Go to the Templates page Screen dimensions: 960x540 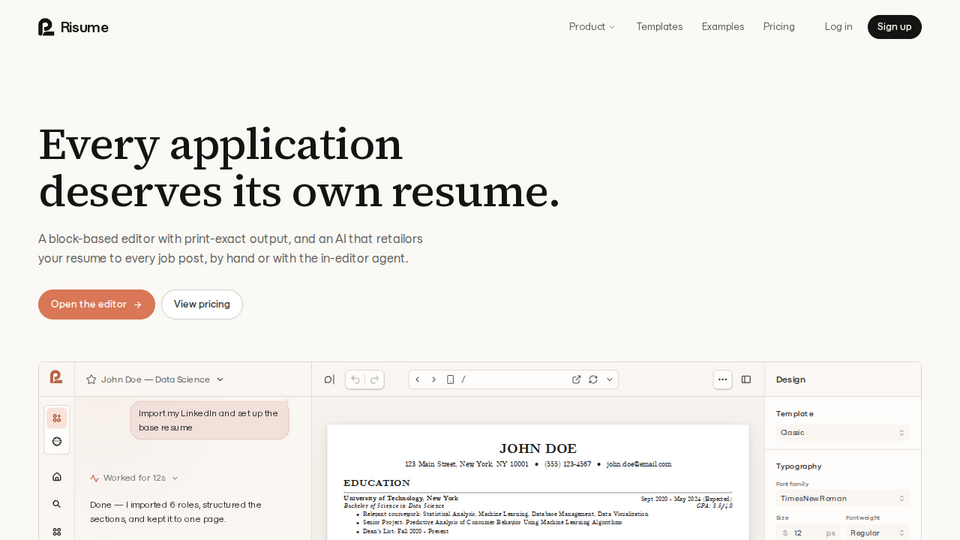pos(659,27)
